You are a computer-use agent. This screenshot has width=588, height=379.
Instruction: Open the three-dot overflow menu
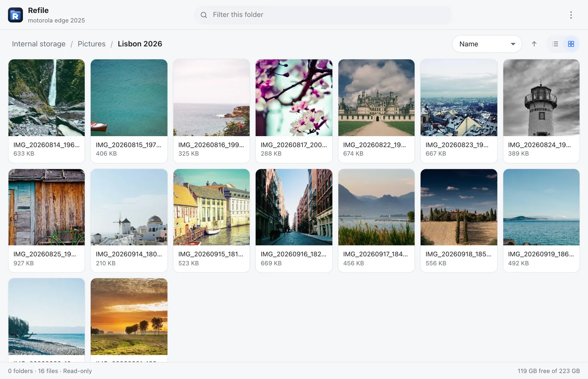pos(571,15)
